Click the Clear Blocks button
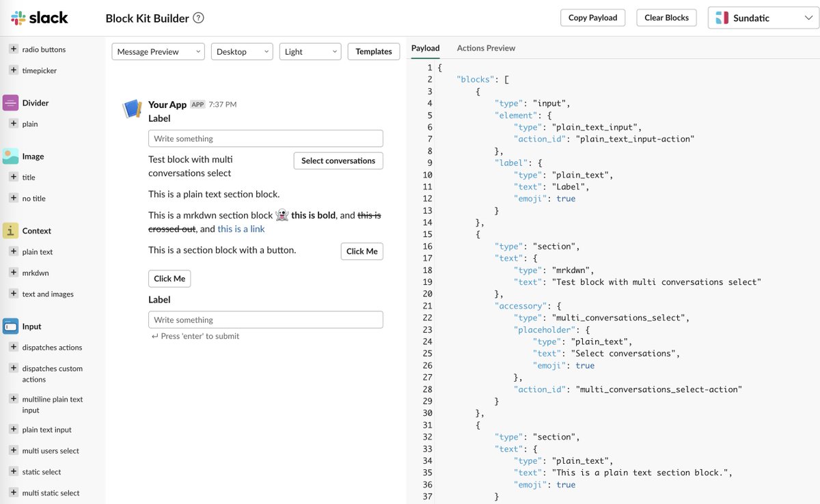820x504 pixels. click(x=666, y=18)
